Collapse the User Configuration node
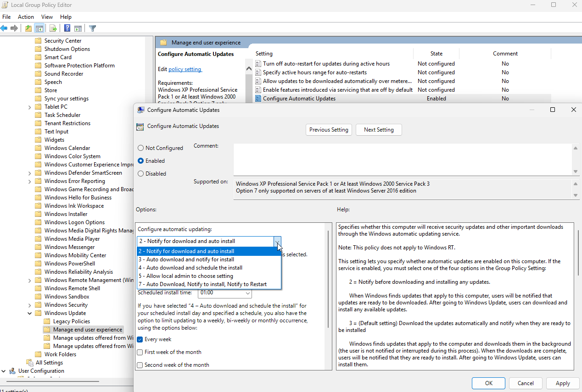 (4, 371)
